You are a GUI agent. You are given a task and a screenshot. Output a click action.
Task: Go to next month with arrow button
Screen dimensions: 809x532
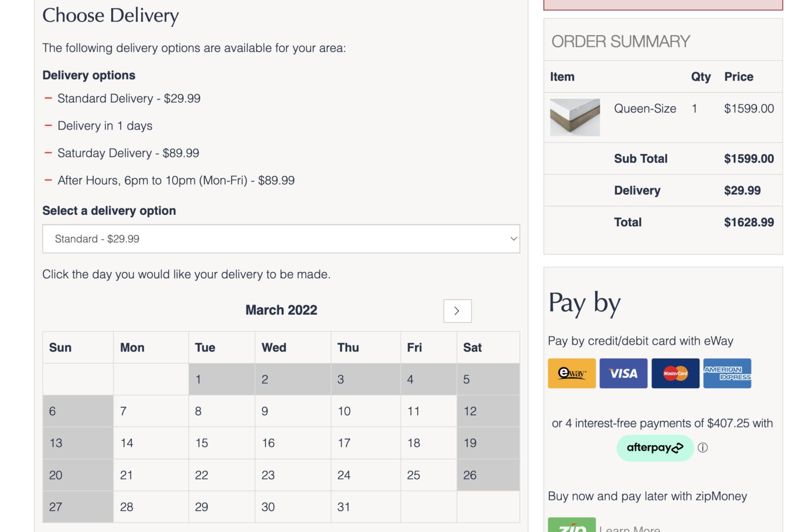457,311
